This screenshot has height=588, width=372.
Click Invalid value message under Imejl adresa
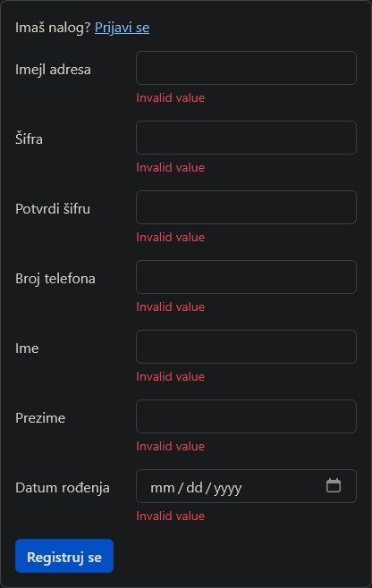(171, 98)
